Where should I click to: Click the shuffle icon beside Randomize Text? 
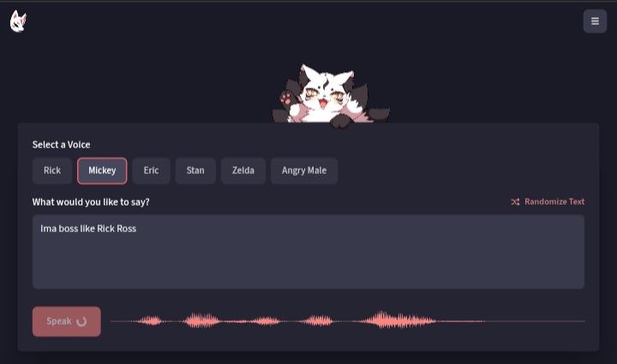click(515, 201)
